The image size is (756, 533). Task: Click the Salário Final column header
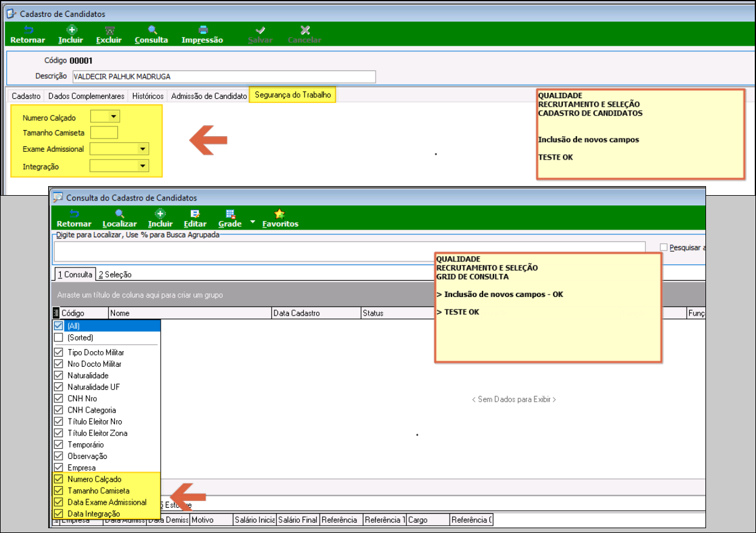coord(298,520)
